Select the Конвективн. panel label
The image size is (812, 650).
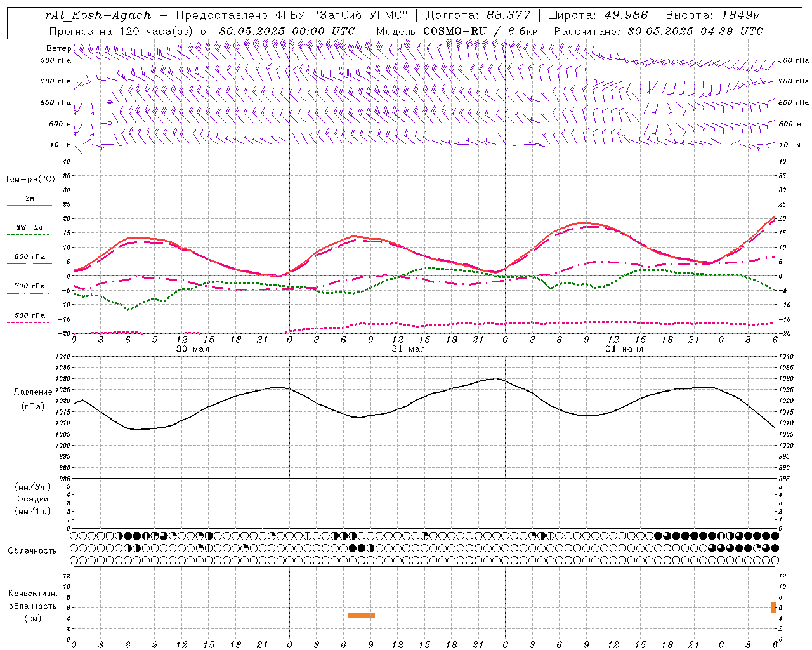pos(33,594)
